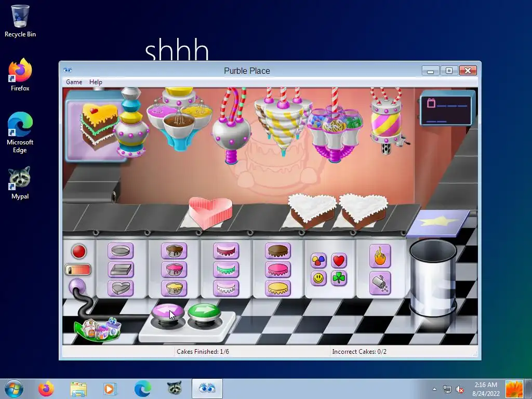
Task: Select Firefox desktop shortcut
Action: (20, 75)
